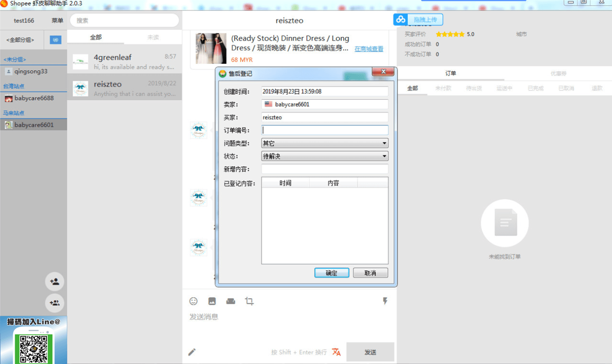Select the crop screenshot tool
This screenshot has width=612, height=364.
pyautogui.click(x=249, y=301)
